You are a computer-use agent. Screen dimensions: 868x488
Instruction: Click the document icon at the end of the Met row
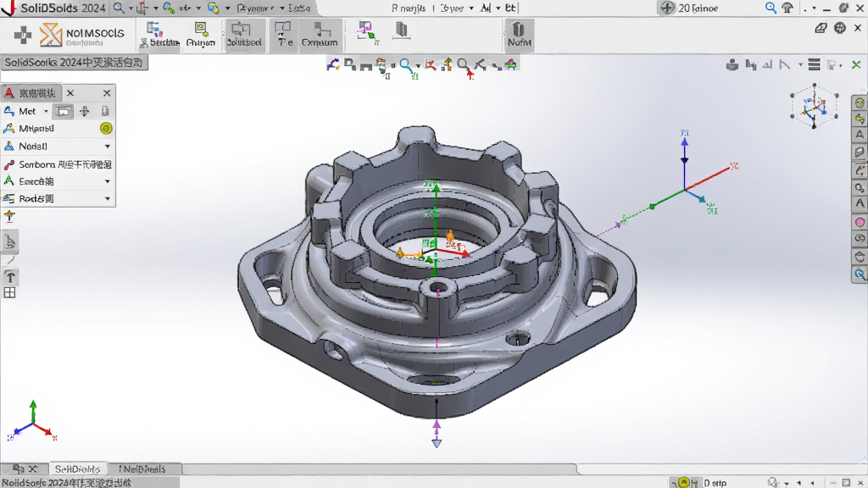click(105, 111)
